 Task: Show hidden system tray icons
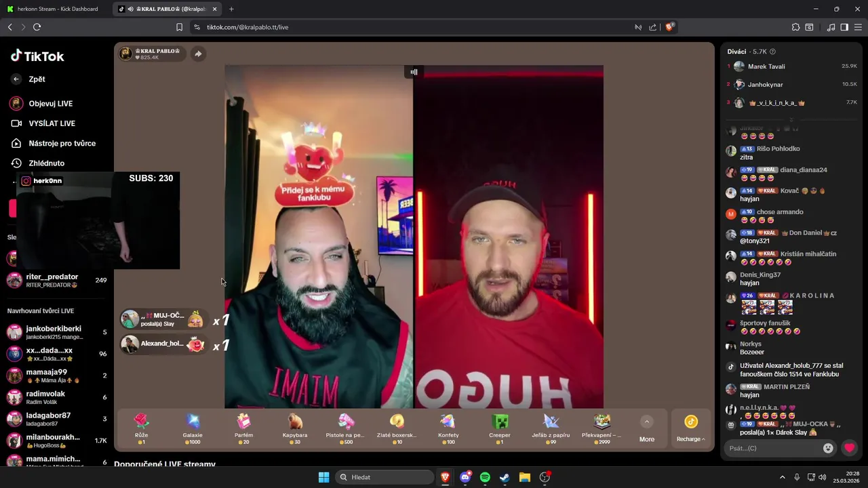click(782, 477)
